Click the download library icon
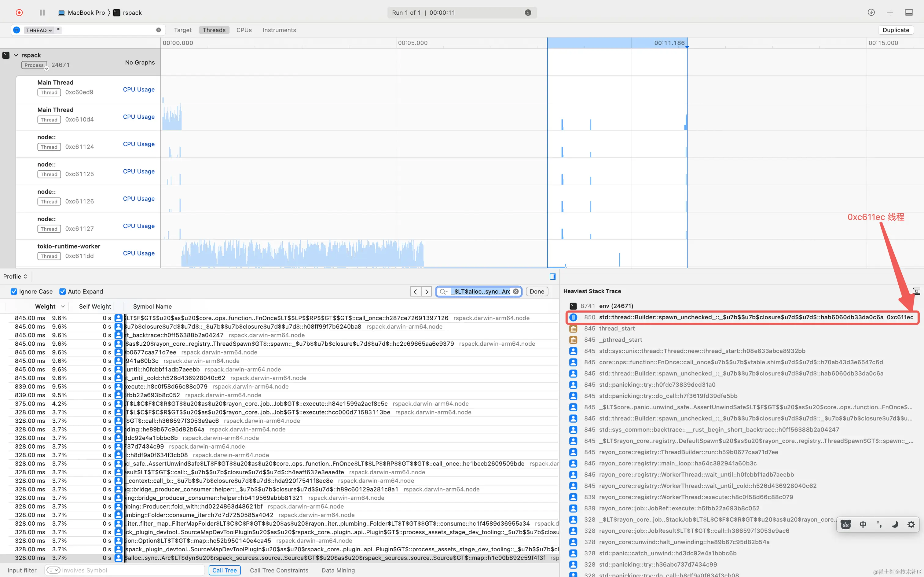 click(871, 13)
